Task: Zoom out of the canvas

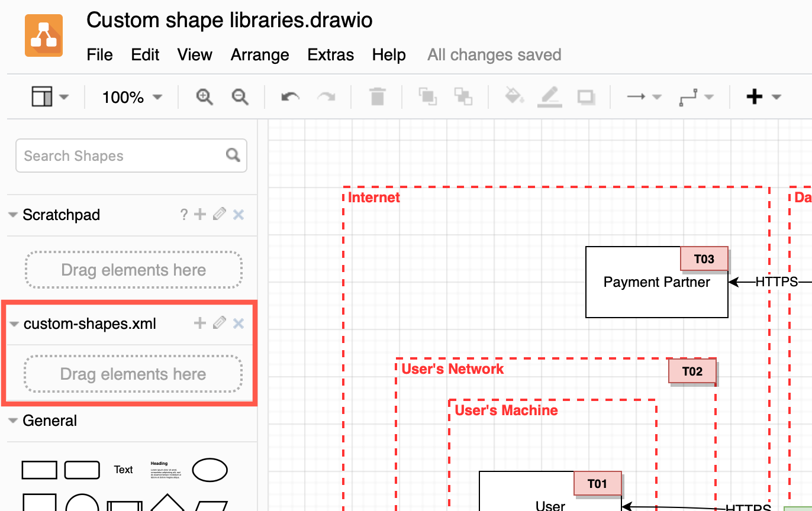Action: (240, 96)
